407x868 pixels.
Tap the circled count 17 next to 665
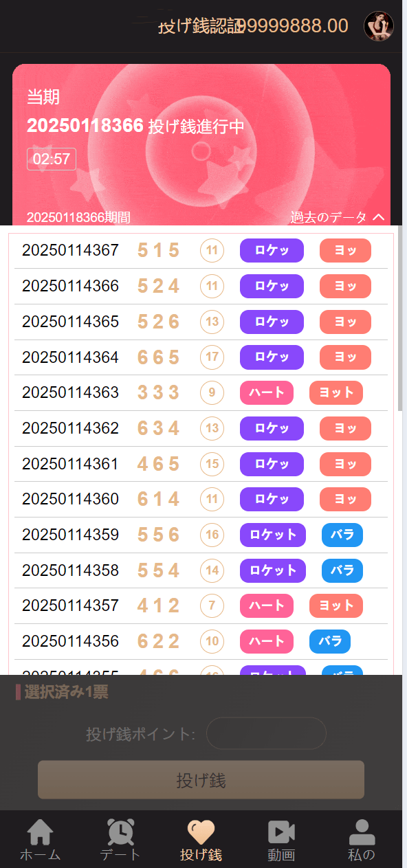[212, 357]
